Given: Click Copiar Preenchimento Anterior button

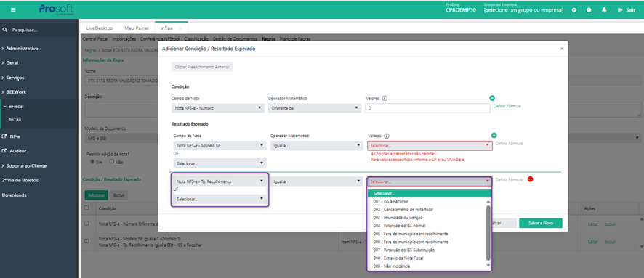Looking at the screenshot, I should (x=202, y=67).
